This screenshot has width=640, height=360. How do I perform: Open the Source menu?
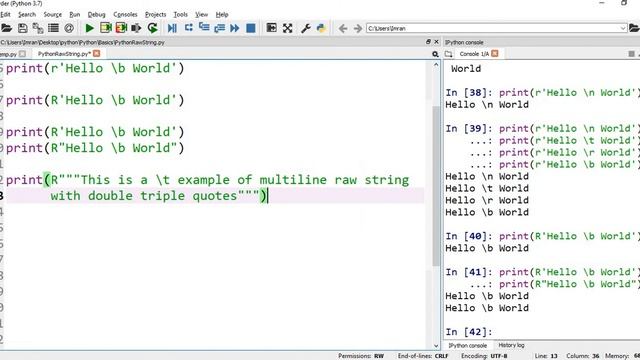[x=53, y=14]
